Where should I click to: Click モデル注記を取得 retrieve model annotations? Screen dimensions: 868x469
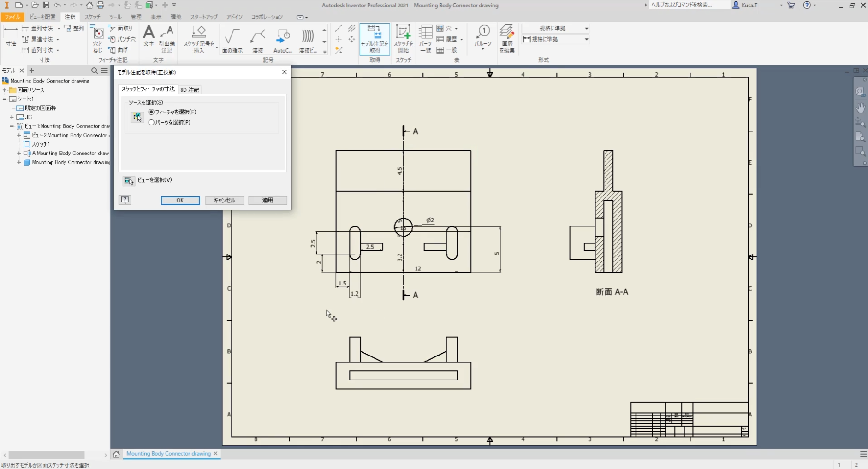375,39
